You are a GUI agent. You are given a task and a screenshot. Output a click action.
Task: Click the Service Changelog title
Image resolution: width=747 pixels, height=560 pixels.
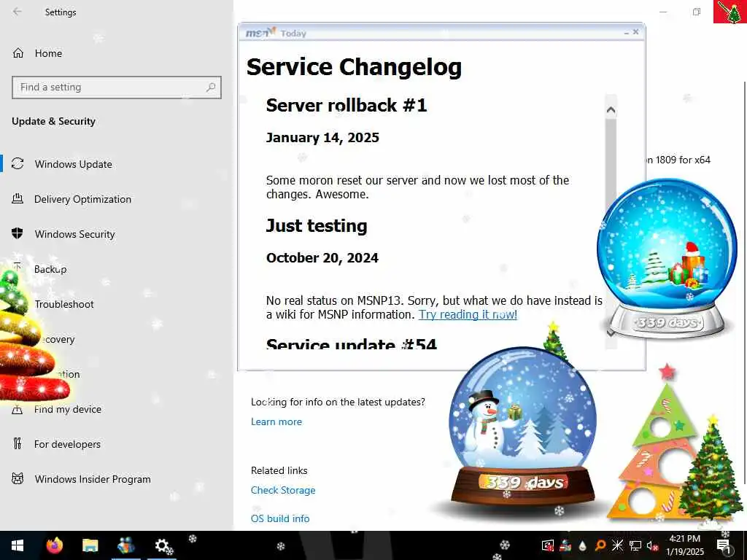coord(354,67)
